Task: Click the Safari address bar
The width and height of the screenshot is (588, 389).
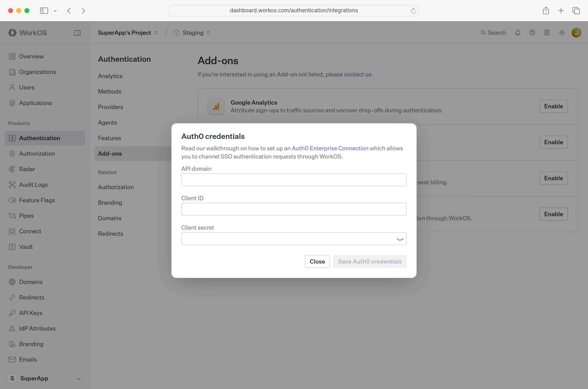Action: 294,11
